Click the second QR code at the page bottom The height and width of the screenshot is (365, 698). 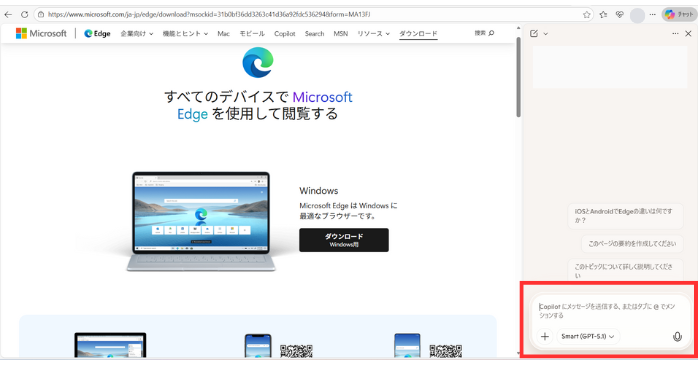pos(446,351)
